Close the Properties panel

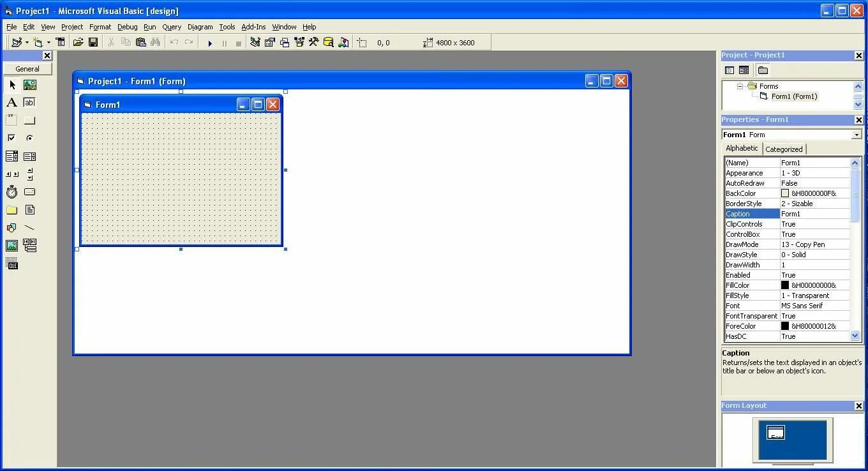click(858, 120)
